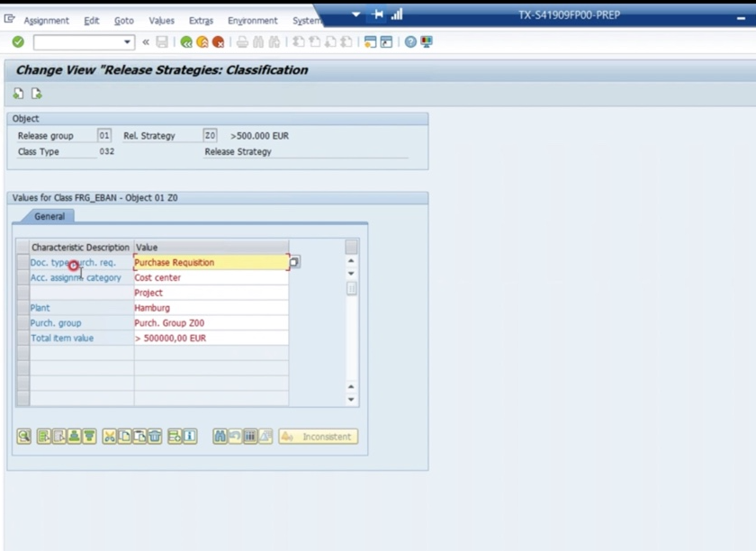Open the Assignment menu
The height and width of the screenshot is (551, 756).
46,21
